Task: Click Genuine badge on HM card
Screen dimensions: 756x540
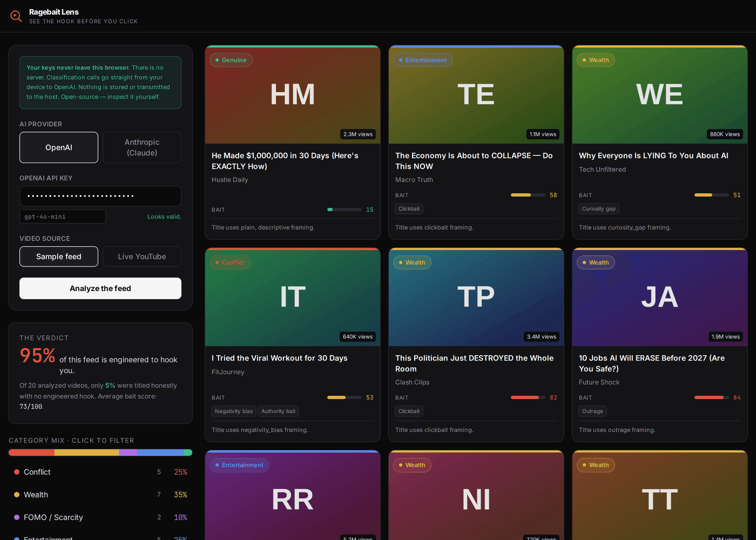Action: (231, 60)
